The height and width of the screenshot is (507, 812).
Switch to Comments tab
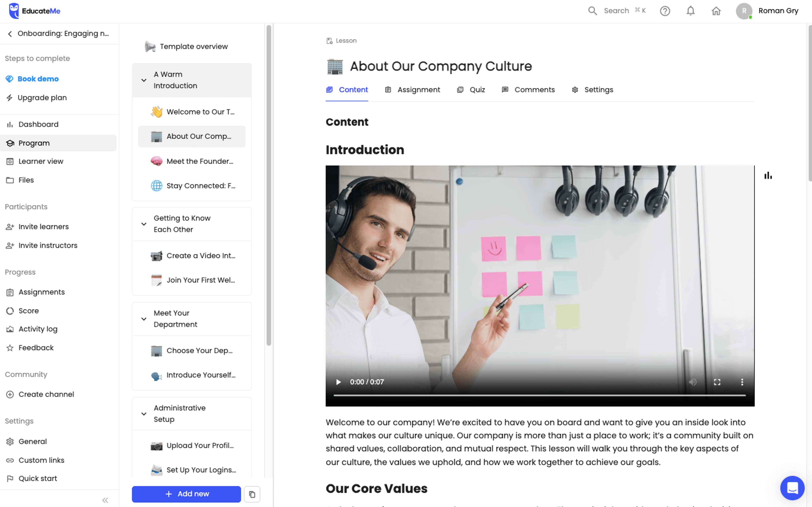(528, 90)
